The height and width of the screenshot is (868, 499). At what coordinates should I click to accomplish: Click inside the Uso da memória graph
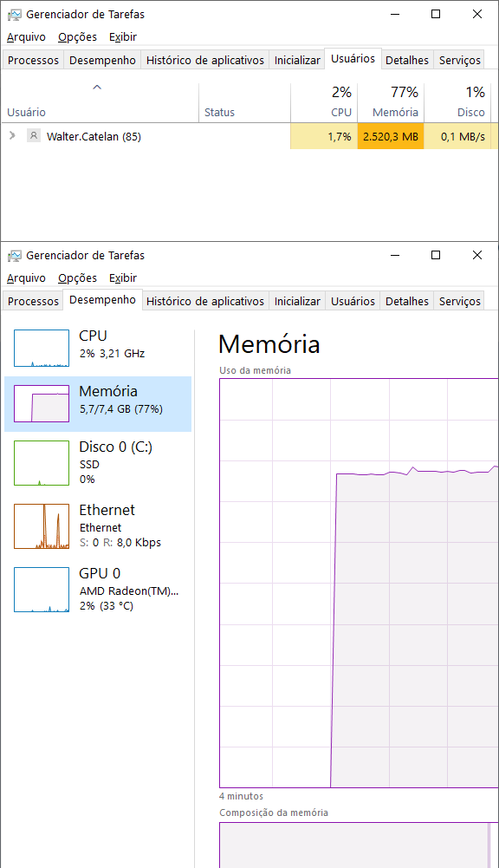click(x=359, y=583)
